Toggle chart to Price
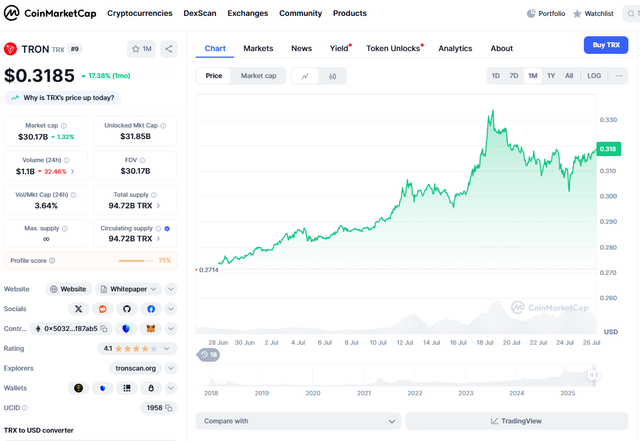 click(x=214, y=76)
